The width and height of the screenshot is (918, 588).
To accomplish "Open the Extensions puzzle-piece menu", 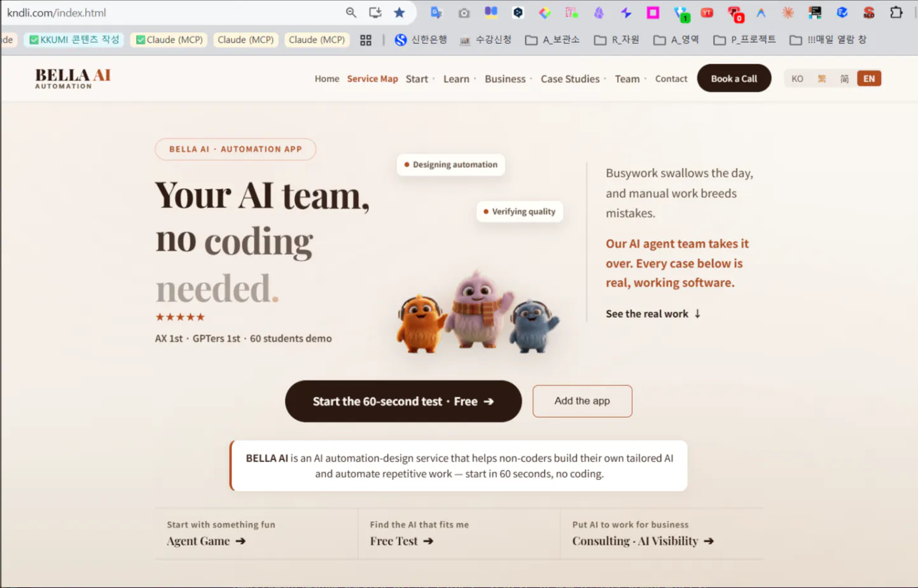I will tap(896, 13).
